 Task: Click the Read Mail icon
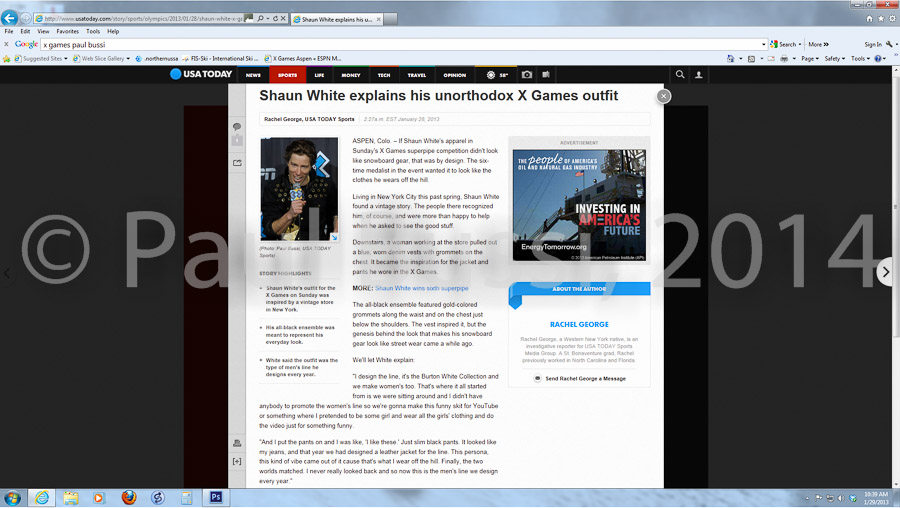(x=771, y=59)
